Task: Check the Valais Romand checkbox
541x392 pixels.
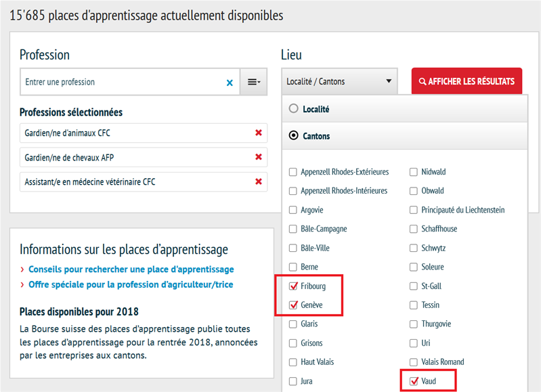Action: click(x=414, y=362)
